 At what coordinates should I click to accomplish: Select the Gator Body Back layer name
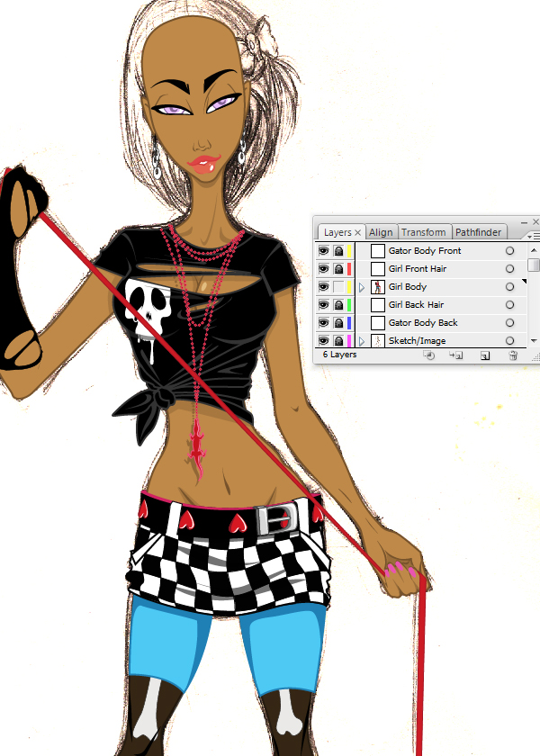[x=423, y=322]
